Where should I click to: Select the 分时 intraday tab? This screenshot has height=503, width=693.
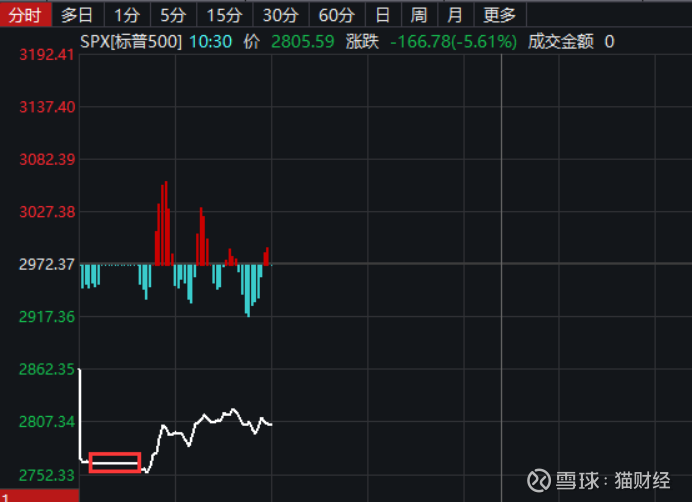(26, 15)
